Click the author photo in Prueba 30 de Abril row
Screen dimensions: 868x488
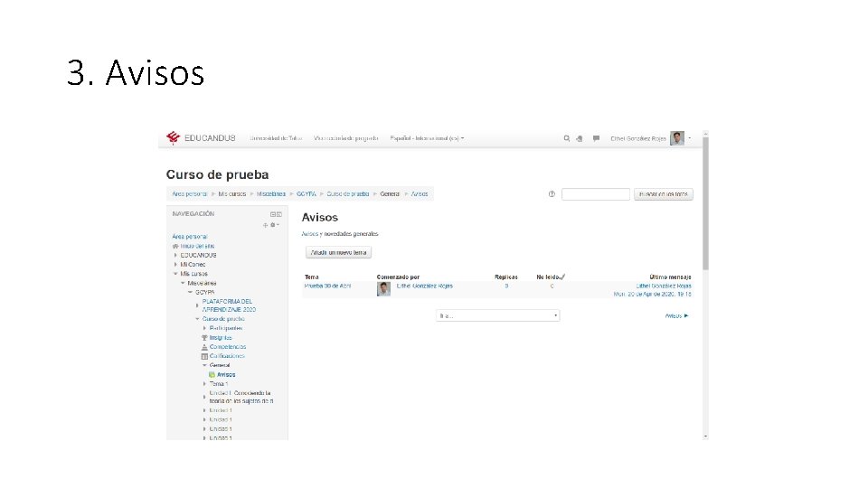pyautogui.click(x=383, y=289)
